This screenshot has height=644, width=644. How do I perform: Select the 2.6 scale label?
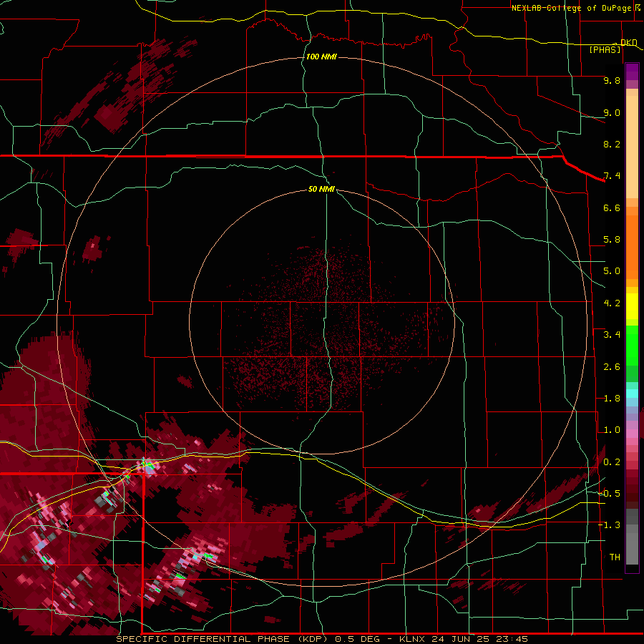point(612,367)
